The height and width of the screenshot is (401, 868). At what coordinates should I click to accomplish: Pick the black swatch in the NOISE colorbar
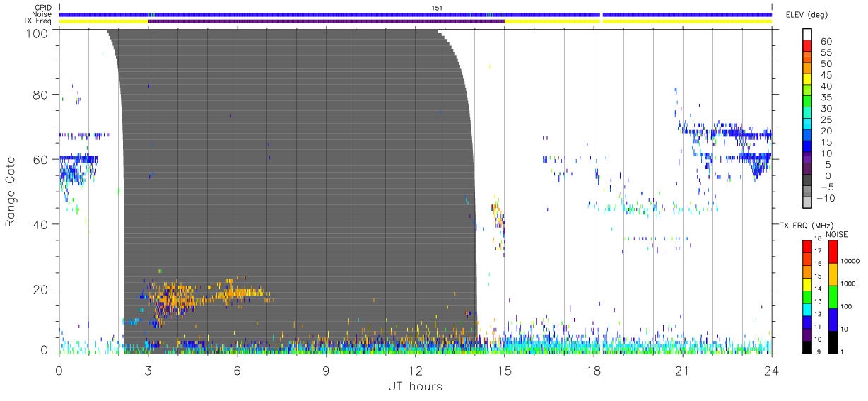[x=833, y=342]
